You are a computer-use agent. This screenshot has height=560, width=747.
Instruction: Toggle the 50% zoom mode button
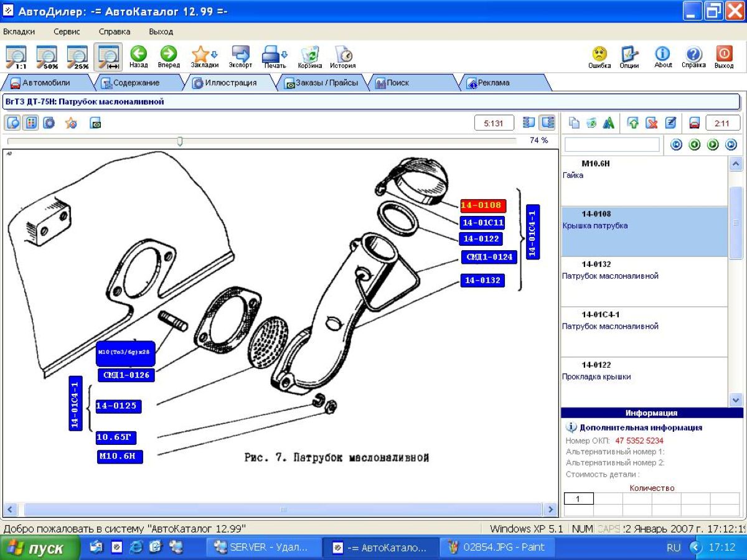coord(47,57)
